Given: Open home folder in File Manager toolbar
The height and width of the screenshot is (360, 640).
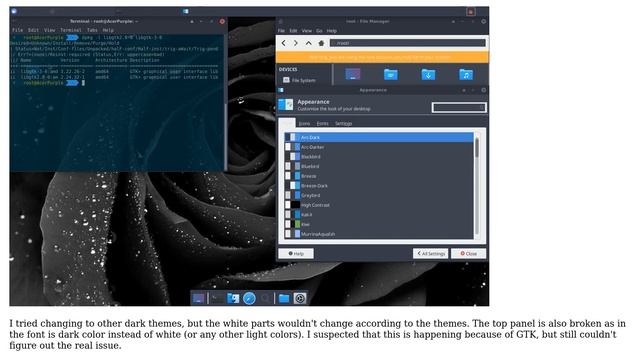Looking at the screenshot, I should pyautogui.click(x=321, y=43).
